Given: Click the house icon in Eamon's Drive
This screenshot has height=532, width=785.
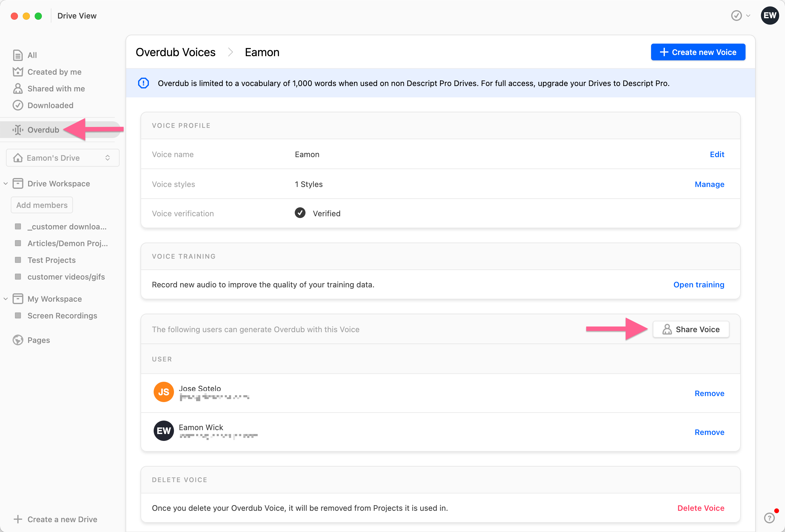Looking at the screenshot, I should click(18, 158).
